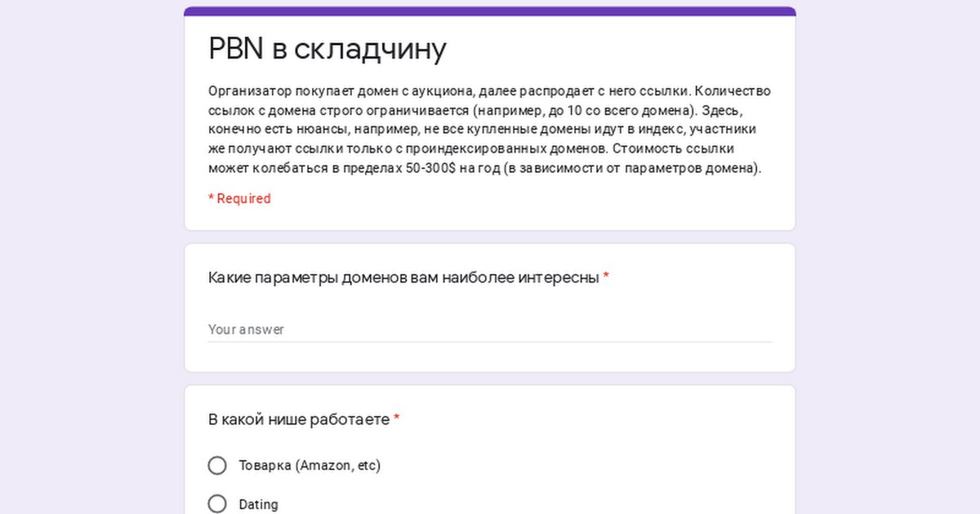This screenshot has width=980, height=514.
Task: Click the form title 'PBN в складчину'
Action: [327, 49]
